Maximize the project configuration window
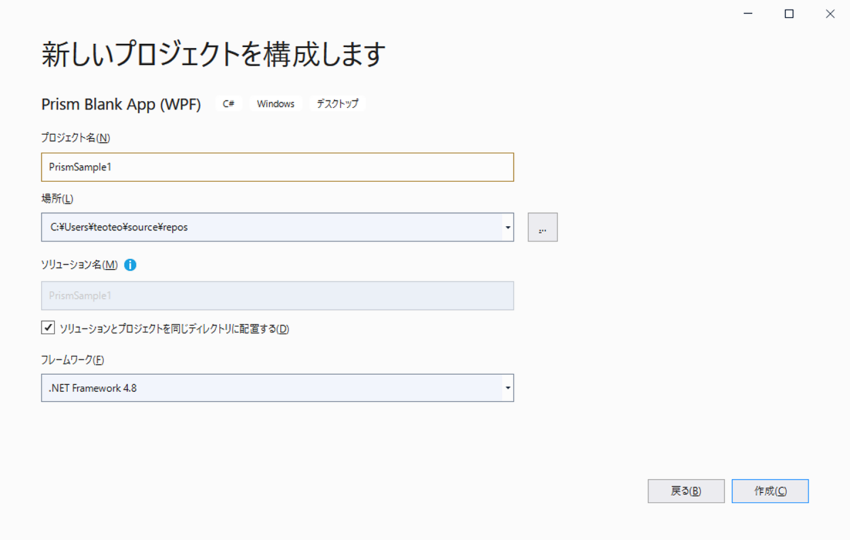Viewport: 850px width, 540px height. tap(789, 14)
